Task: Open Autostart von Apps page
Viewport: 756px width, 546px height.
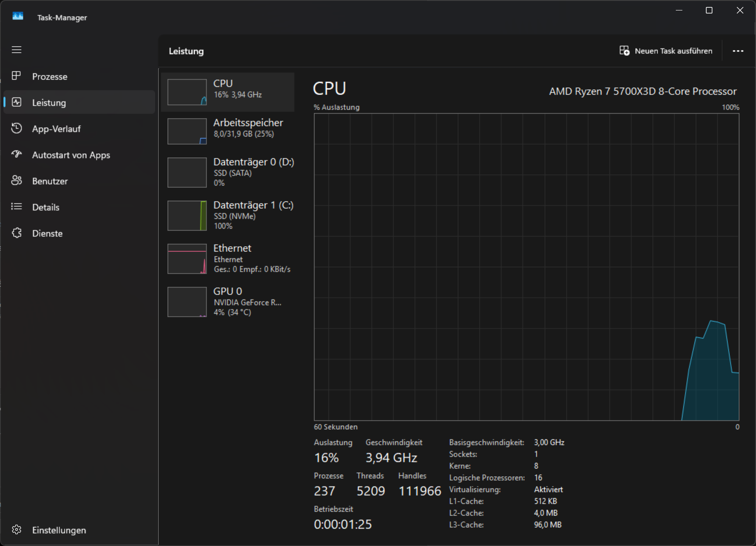Action: [x=79, y=155]
